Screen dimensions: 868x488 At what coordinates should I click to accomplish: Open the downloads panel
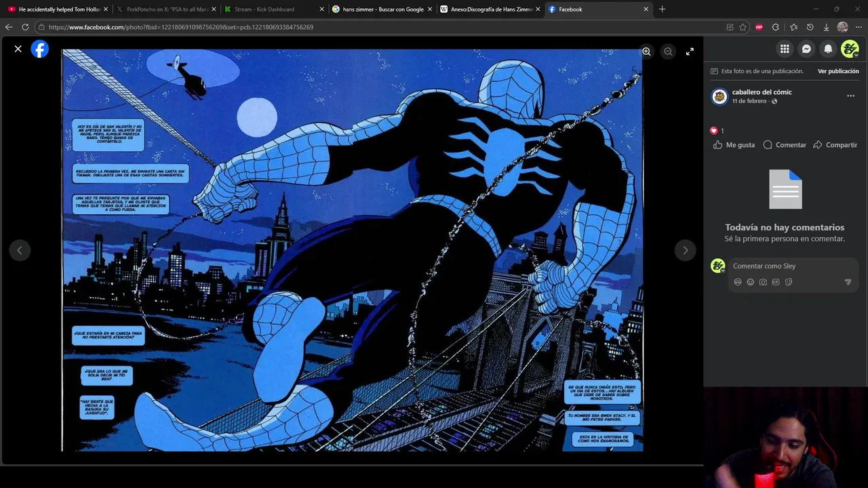point(826,27)
